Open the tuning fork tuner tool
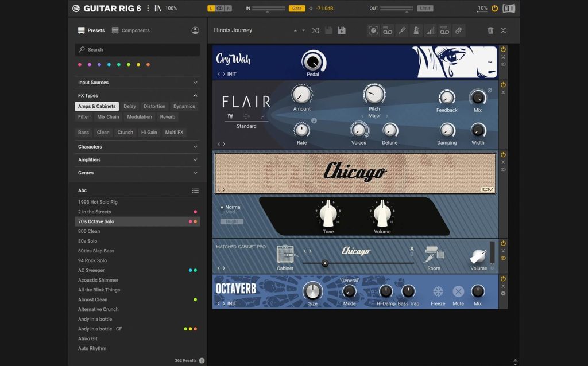The image size is (588, 366). click(x=402, y=30)
